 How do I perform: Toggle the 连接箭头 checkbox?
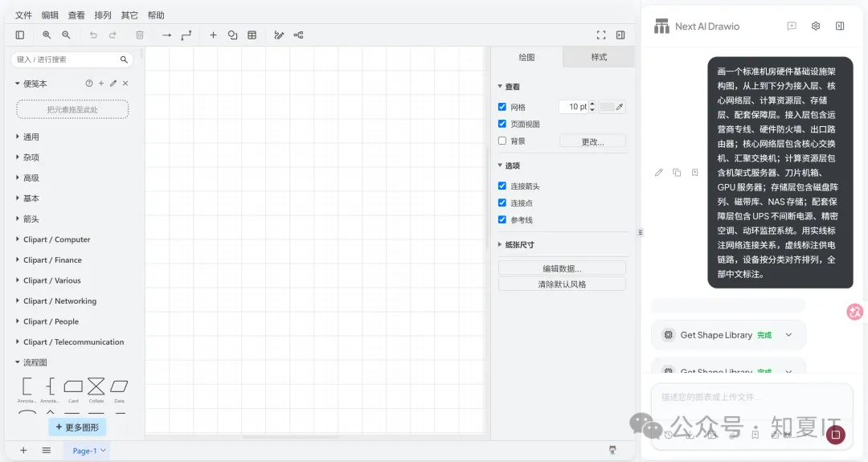click(502, 186)
